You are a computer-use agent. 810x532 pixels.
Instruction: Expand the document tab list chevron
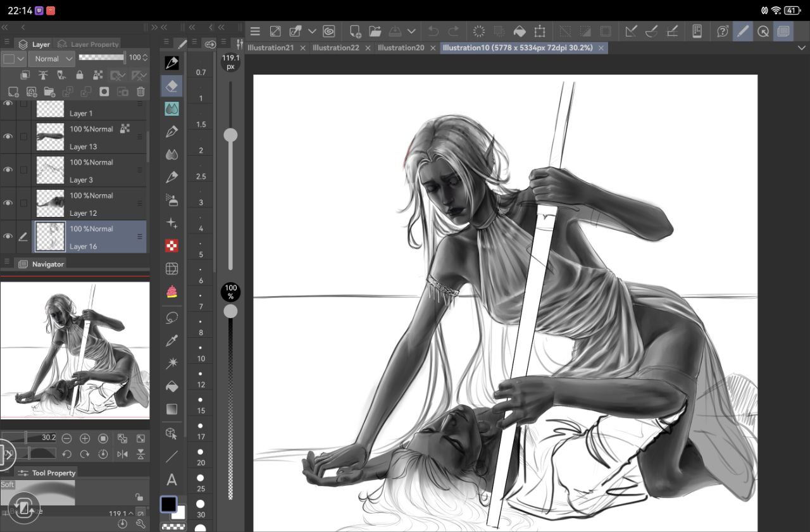[x=801, y=47]
